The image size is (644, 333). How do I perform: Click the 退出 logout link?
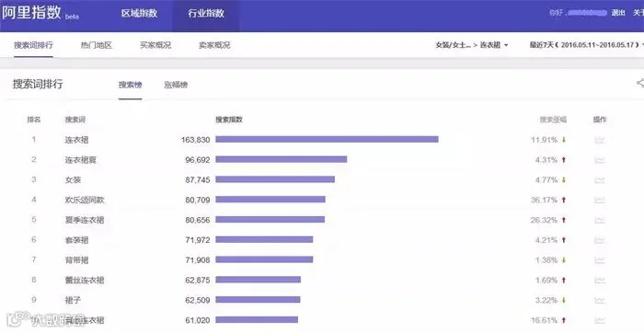618,13
